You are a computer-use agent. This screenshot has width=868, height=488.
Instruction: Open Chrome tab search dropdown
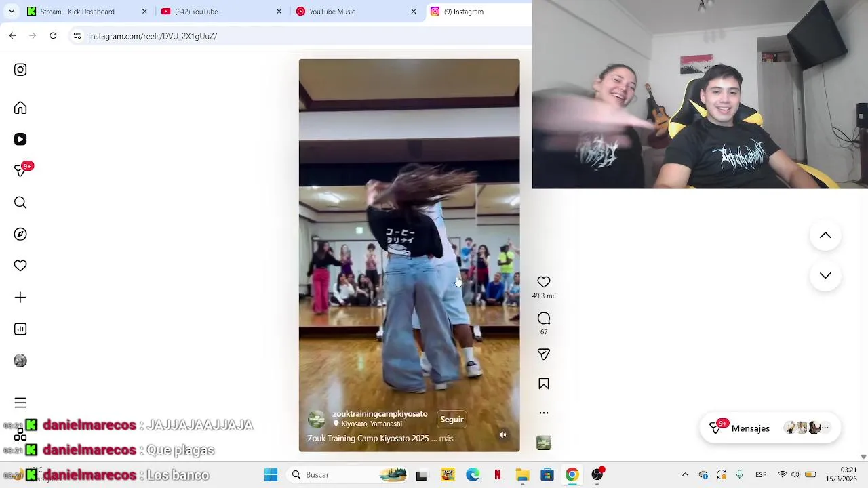click(x=12, y=12)
